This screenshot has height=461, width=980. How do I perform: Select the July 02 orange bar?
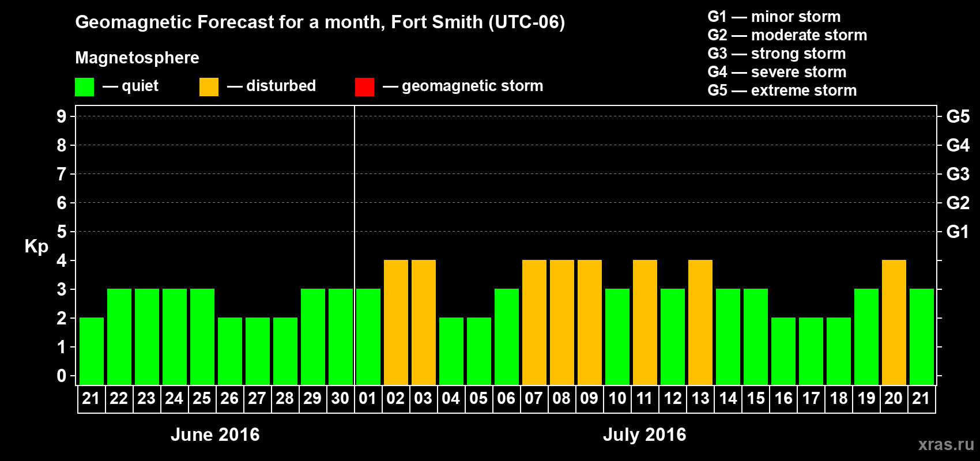[x=396, y=322]
